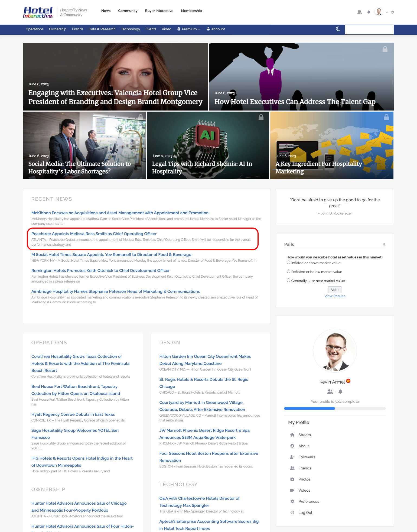This screenshot has width=417, height=532.
Task: Open the notifications bell in the top header
Action: (x=369, y=12)
